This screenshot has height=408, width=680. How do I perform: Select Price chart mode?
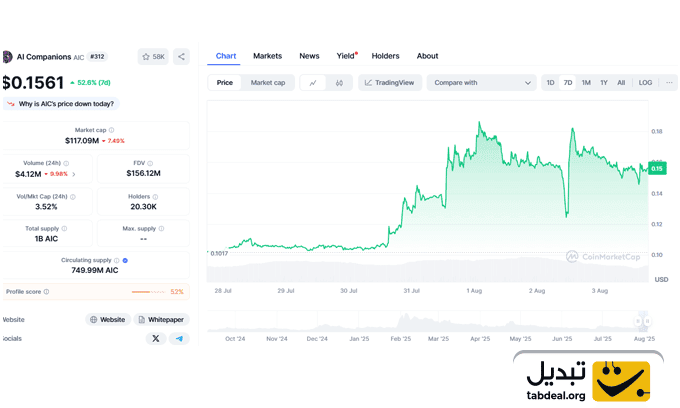point(225,83)
